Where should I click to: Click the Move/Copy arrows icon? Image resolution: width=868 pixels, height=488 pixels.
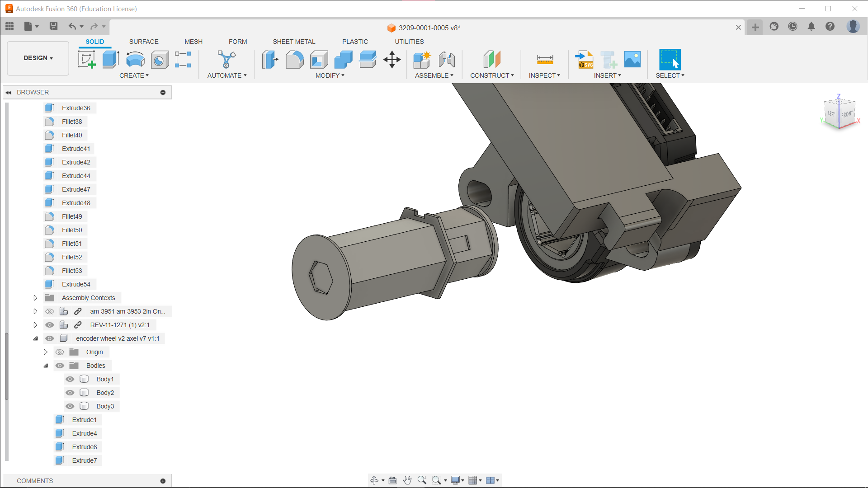click(x=392, y=59)
